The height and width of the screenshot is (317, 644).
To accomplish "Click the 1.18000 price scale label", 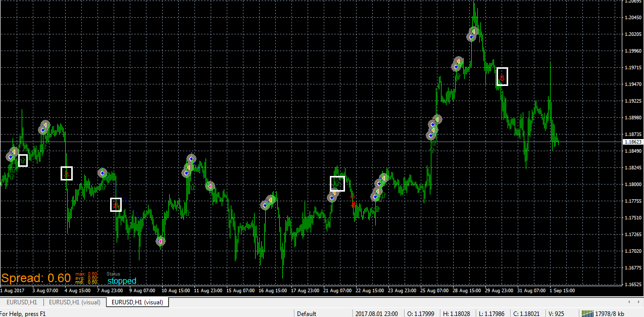I will click(x=633, y=185).
